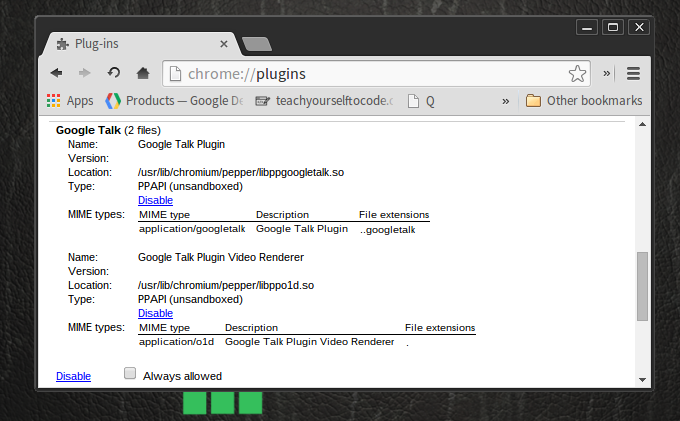Viewport: 680px width, 421px height.
Task: Disable entire Google Talk plugin group
Action: pos(73,376)
